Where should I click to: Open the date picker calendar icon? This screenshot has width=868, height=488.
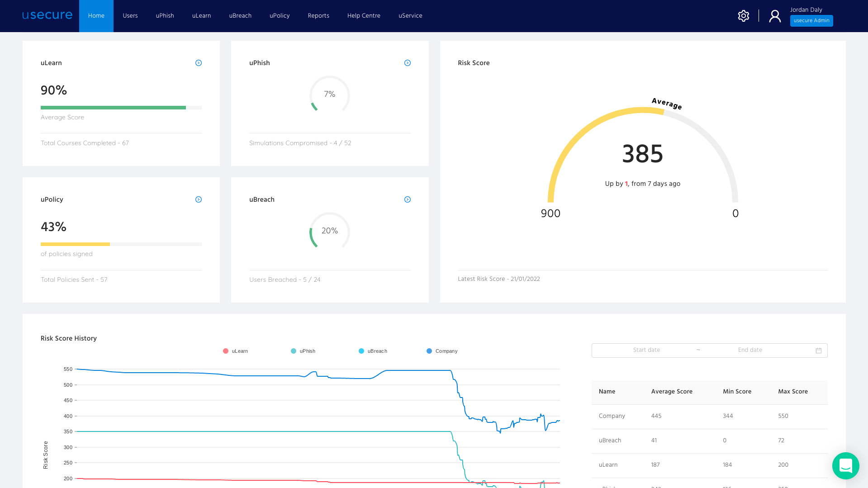click(x=818, y=350)
